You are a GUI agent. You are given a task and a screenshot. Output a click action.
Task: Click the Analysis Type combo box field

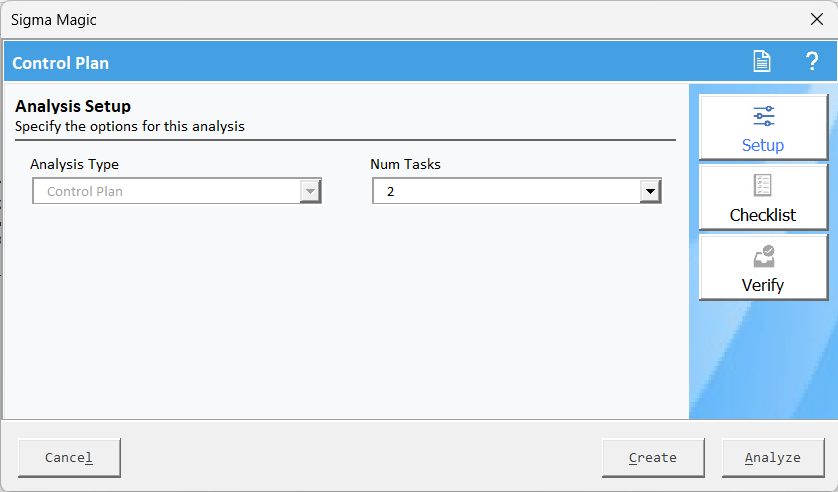tap(166, 191)
